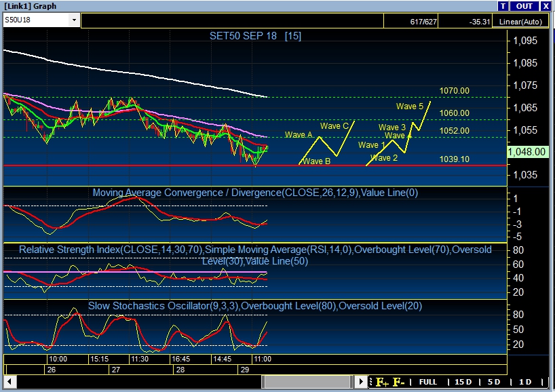This screenshot has width=555, height=392.
Task: Click the horizontal scrollbar thumb
Action: click(307, 382)
